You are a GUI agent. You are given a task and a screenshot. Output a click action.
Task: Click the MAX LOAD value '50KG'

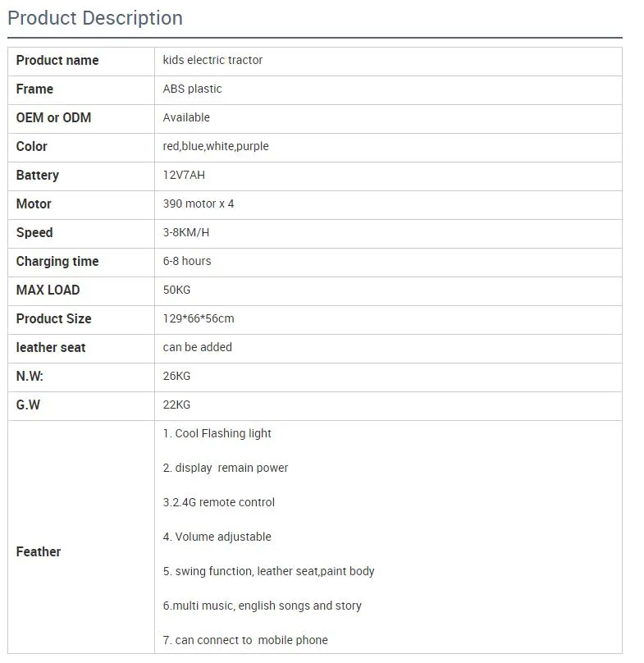176,290
